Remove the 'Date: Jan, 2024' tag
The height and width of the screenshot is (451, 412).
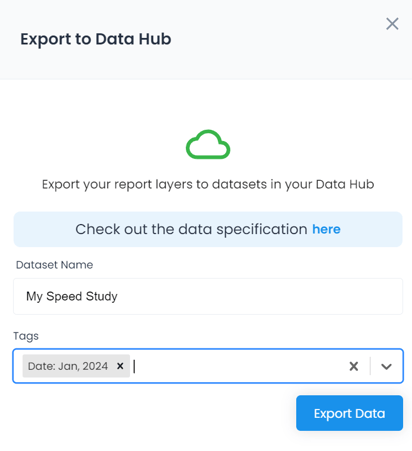pyautogui.click(x=120, y=366)
